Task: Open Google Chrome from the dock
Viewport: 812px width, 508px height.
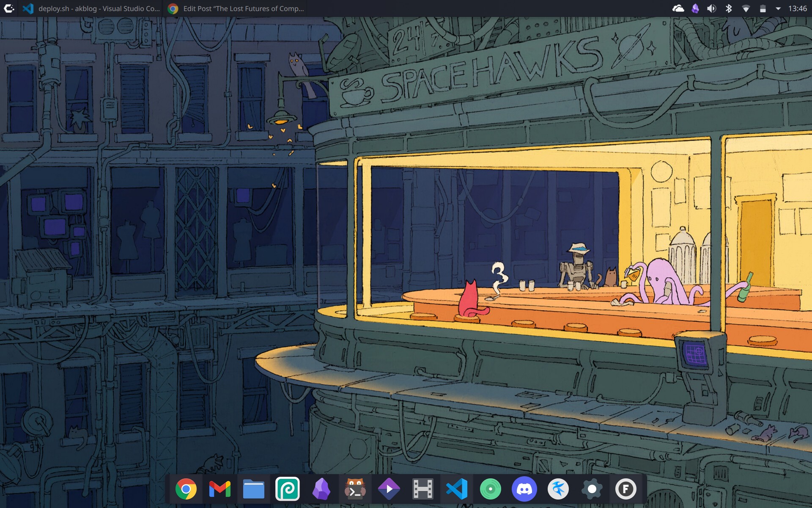Action: [186, 489]
